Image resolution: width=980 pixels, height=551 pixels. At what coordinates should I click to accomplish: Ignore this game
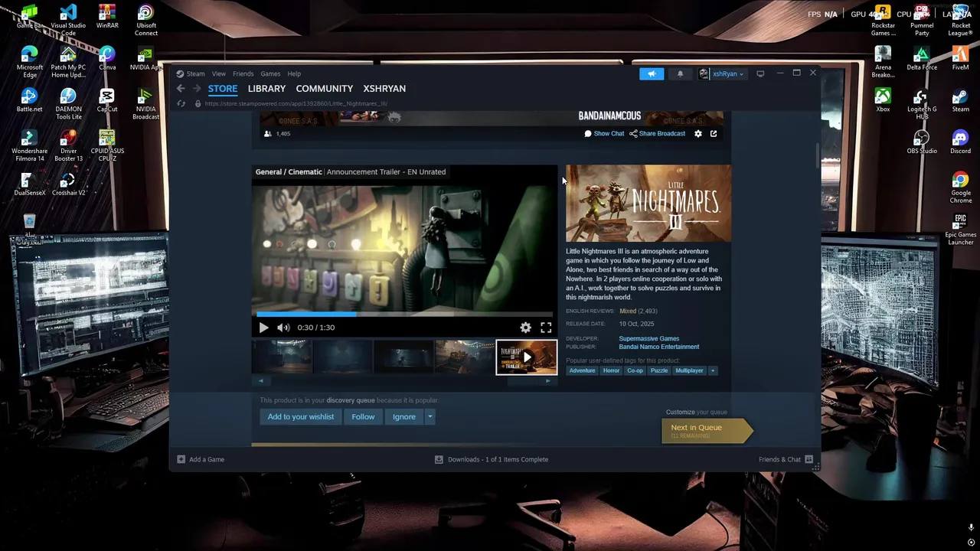[x=404, y=417]
